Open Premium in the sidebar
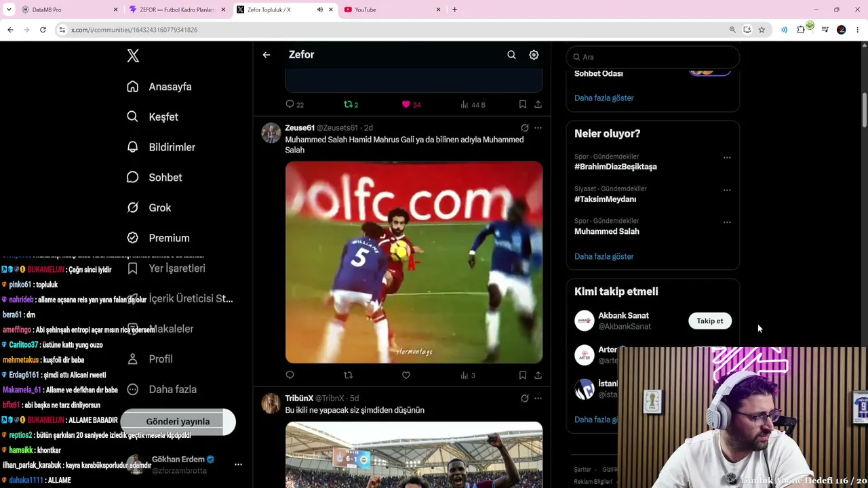Image resolution: width=868 pixels, height=488 pixels. tap(158, 238)
